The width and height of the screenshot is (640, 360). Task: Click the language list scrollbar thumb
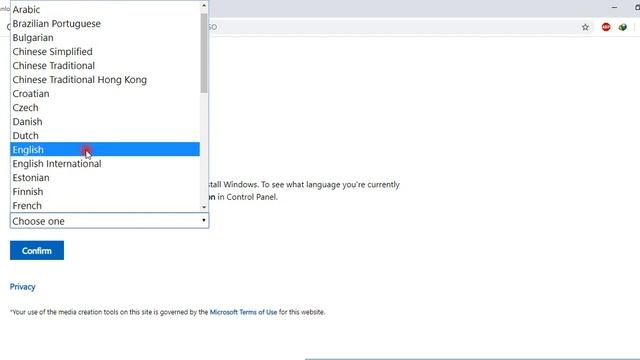click(x=204, y=53)
